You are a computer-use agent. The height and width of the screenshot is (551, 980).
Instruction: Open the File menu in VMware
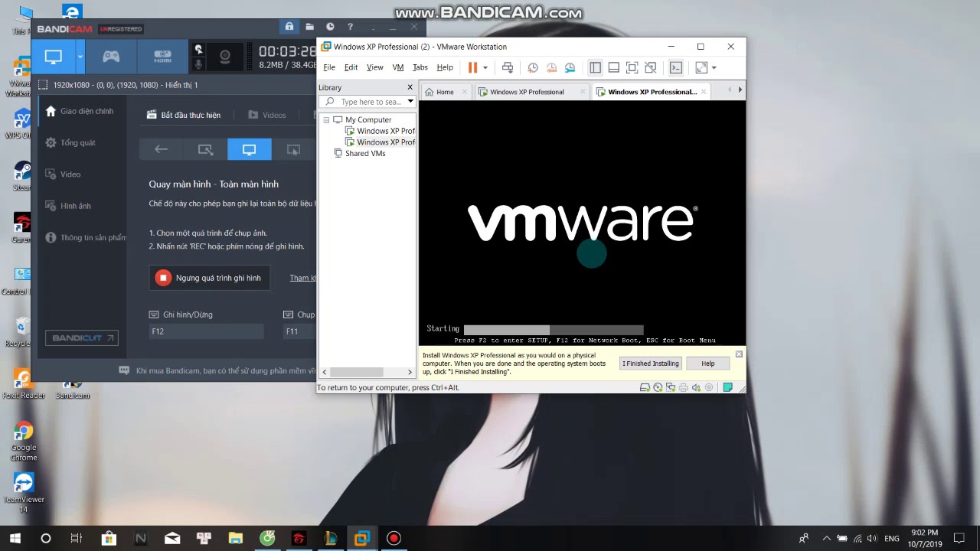click(329, 67)
